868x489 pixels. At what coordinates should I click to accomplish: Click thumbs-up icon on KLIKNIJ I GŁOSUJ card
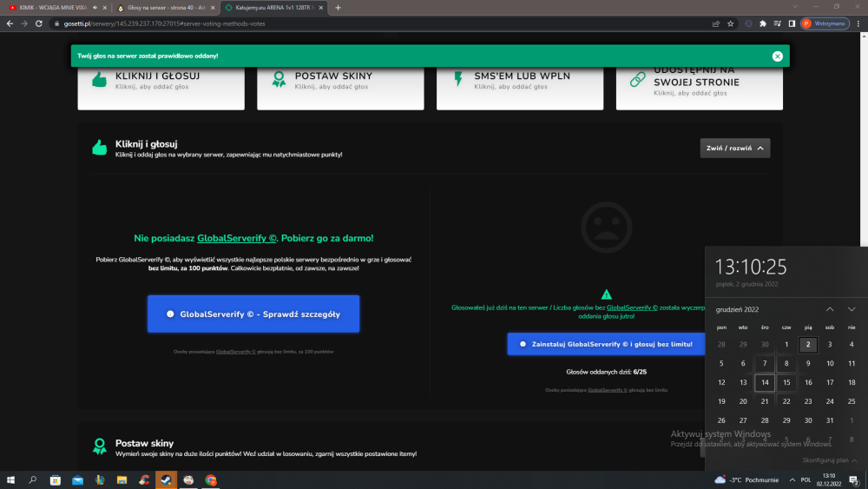tap(100, 79)
